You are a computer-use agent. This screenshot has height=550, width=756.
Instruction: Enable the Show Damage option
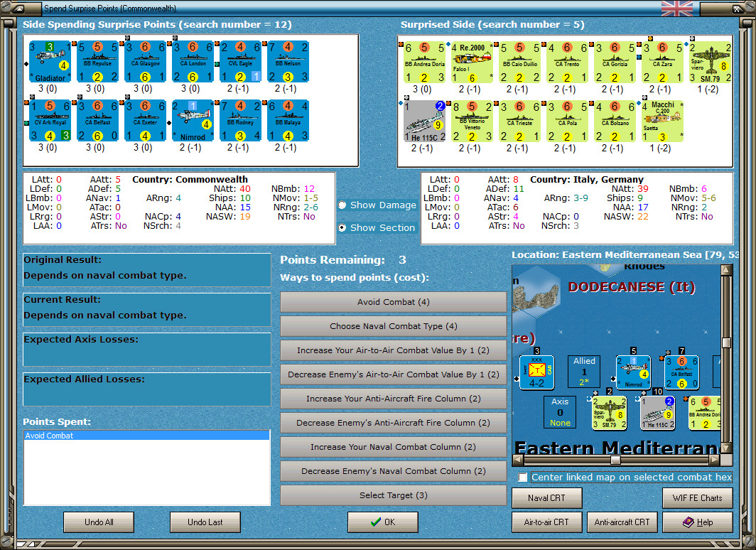pos(342,205)
